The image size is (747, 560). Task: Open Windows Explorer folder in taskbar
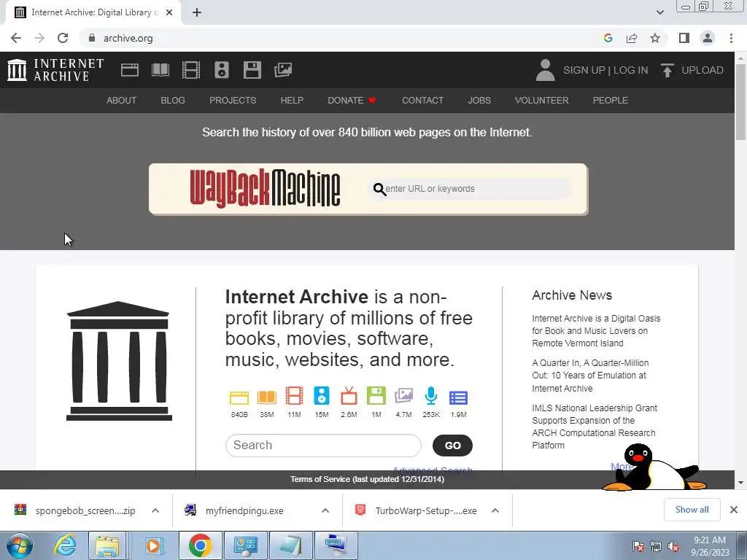pyautogui.click(x=107, y=545)
